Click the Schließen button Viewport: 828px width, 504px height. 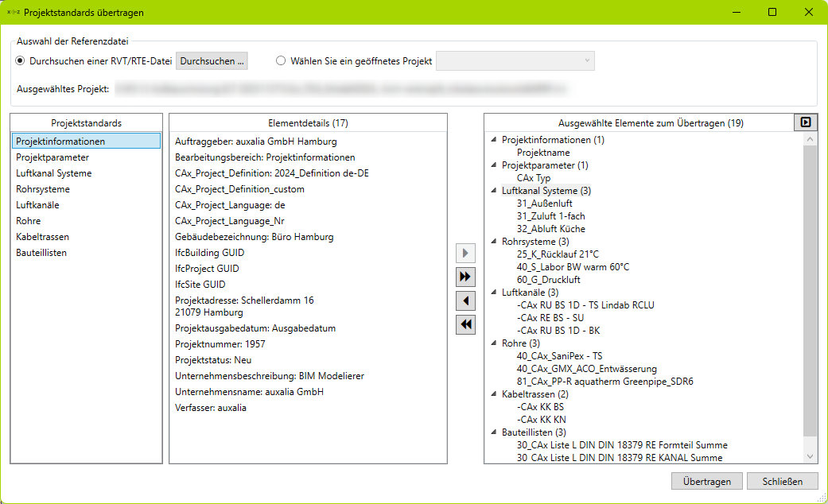click(782, 482)
